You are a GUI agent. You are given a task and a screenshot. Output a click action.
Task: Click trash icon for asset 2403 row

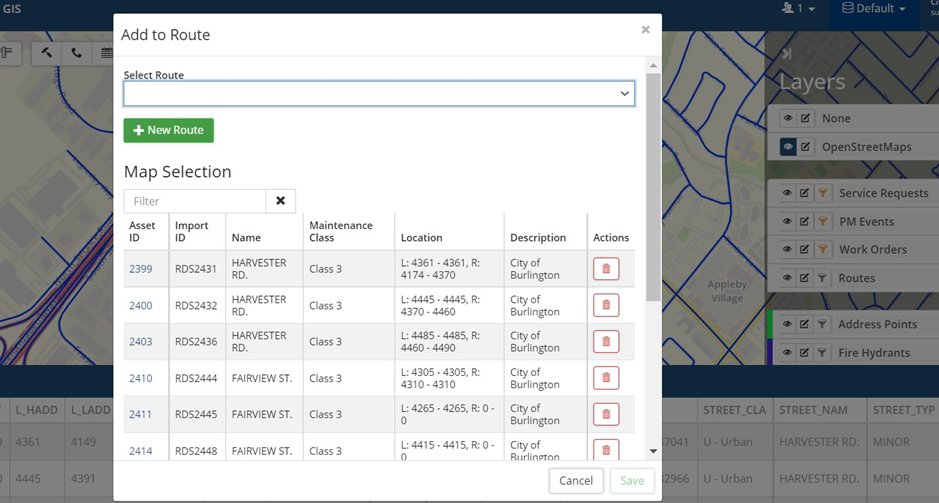(606, 341)
